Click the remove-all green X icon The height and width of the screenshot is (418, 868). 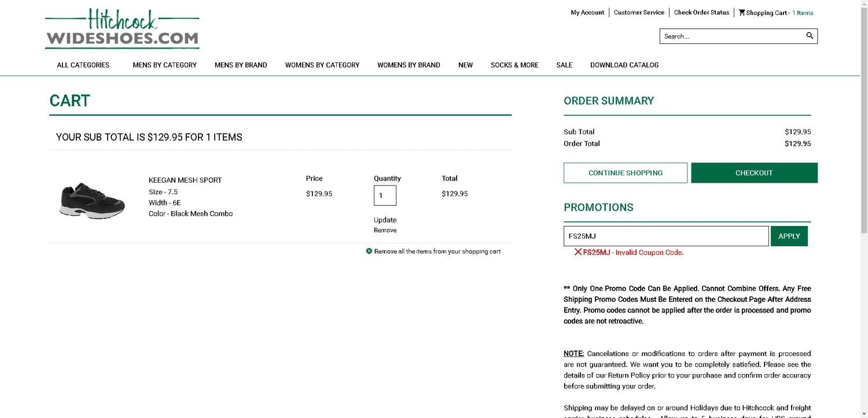coord(369,251)
